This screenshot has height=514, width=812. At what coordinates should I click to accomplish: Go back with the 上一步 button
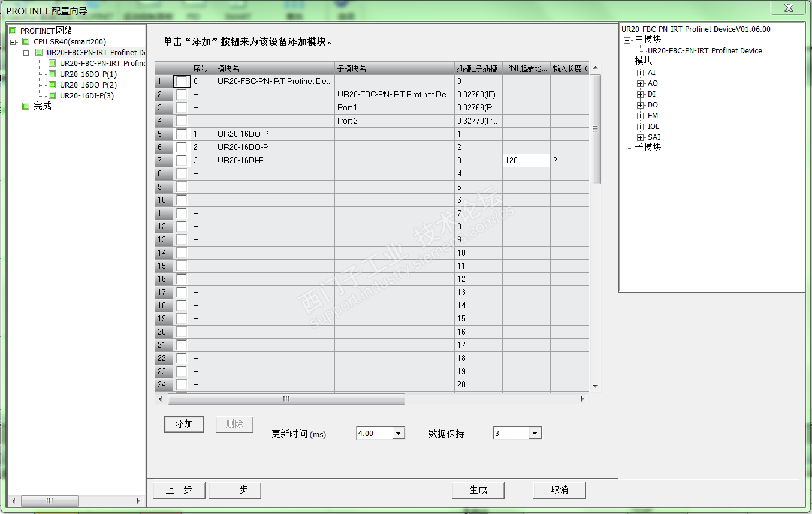pyautogui.click(x=180, y=490)
